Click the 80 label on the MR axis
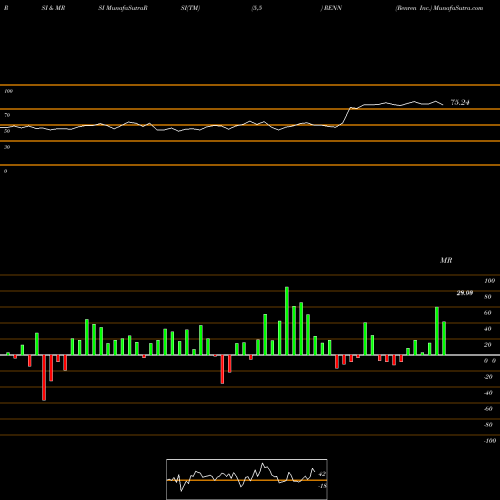 click(x=488, y=297)
